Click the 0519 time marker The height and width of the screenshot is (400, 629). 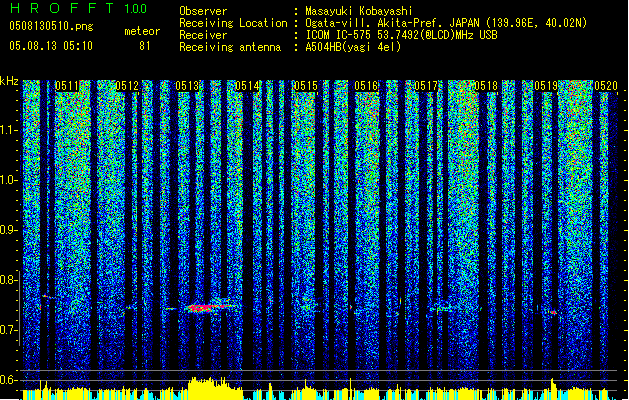point(546,86)
